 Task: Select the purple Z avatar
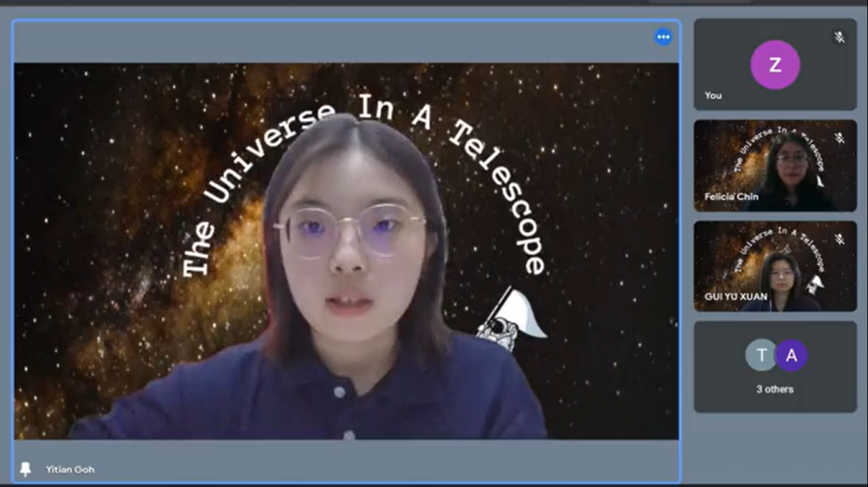(775, 64)
